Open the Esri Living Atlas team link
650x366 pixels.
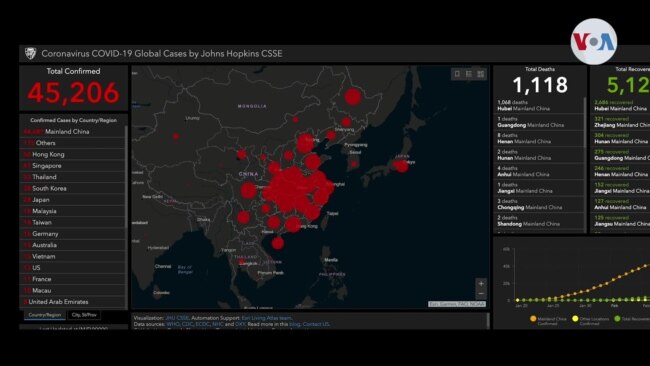coord(267,318)
